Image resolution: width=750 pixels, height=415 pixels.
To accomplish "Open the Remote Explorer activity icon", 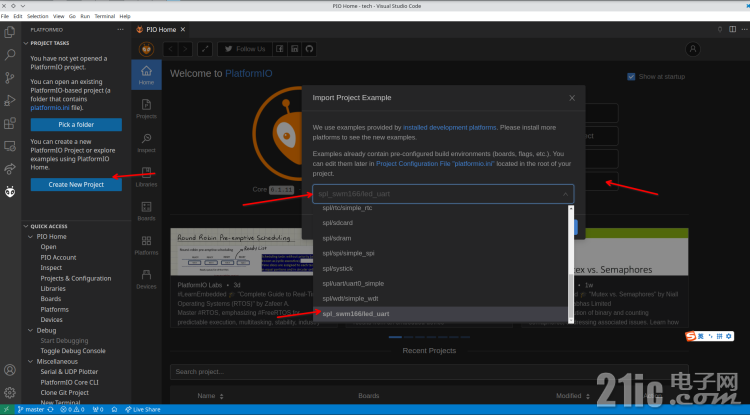I will [10, 146].
